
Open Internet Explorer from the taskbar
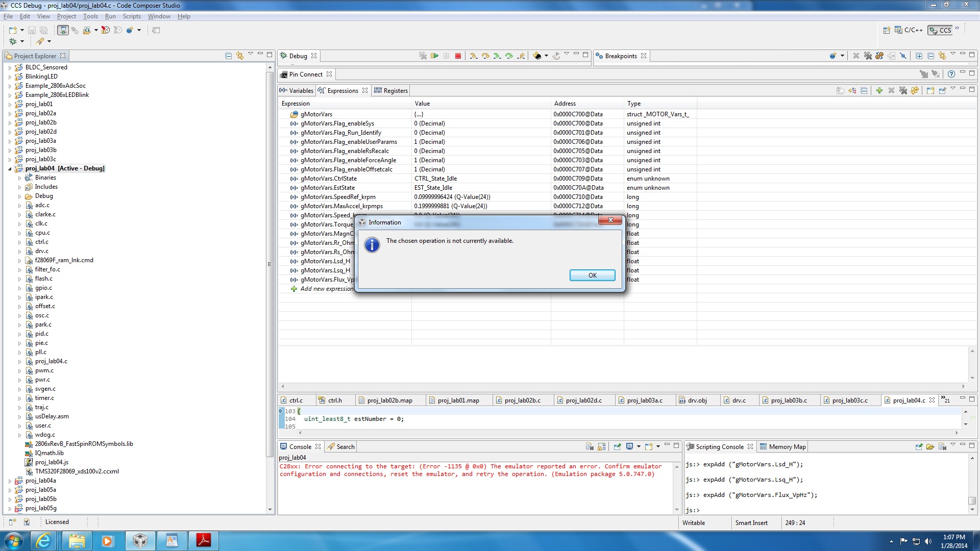(x=43, y=540)
